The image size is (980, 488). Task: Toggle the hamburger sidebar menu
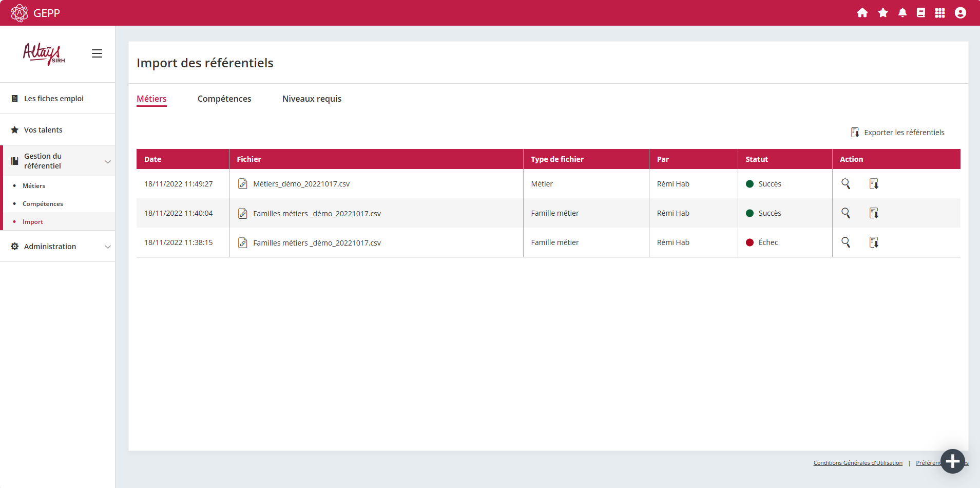point(97,53)
